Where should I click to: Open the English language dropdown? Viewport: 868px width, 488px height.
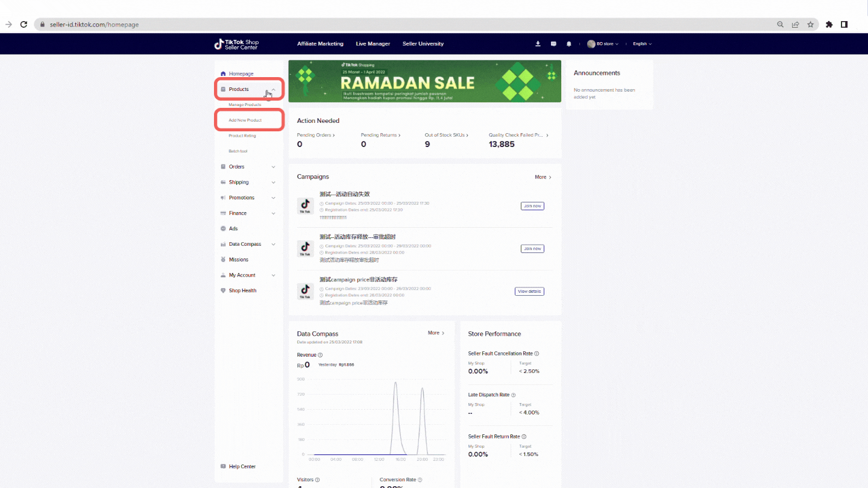point(642,44)
